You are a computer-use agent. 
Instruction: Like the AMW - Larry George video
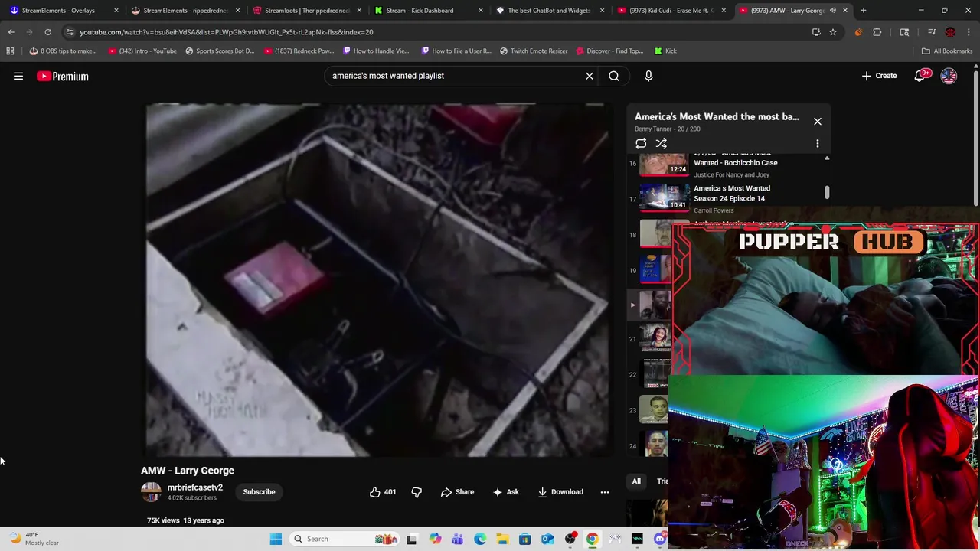pyautogui.click(x=383, y=492)
